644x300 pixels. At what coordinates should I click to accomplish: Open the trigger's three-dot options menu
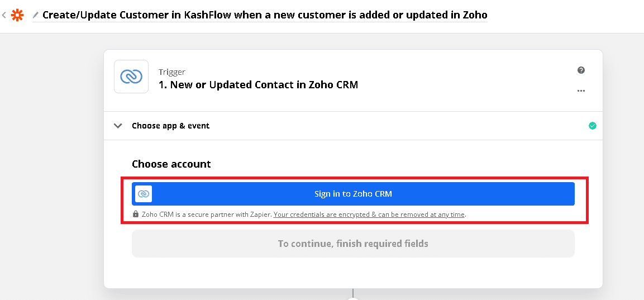[x=581, y=91]
